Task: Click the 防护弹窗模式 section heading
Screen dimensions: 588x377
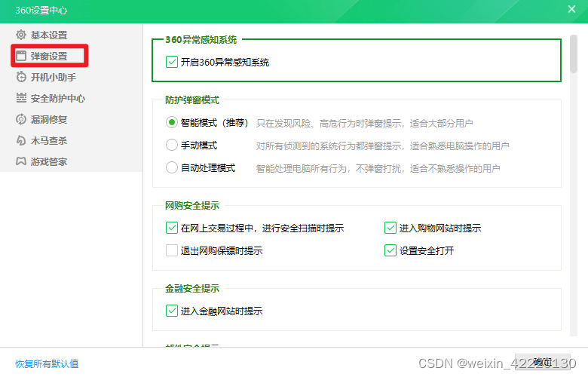Action: tap(192, 100)
